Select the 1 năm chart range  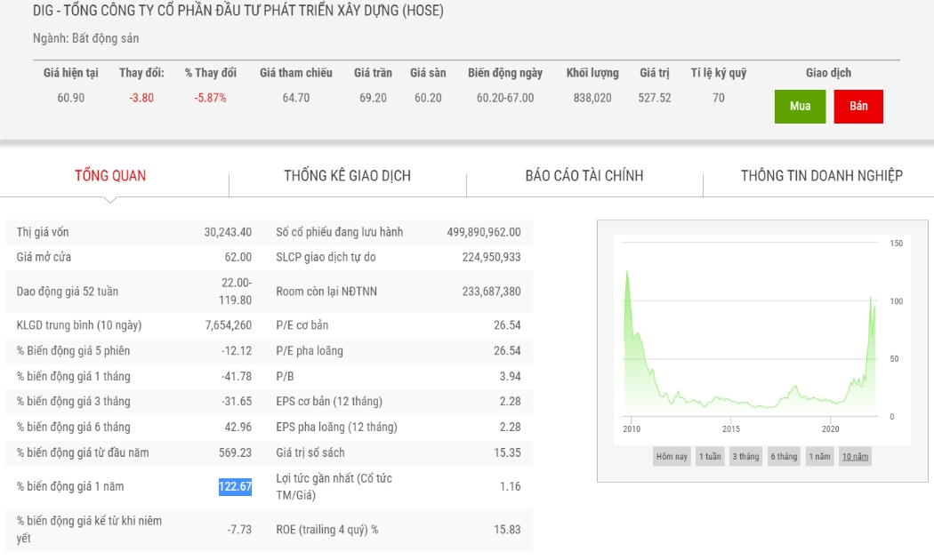pos(819,457)
